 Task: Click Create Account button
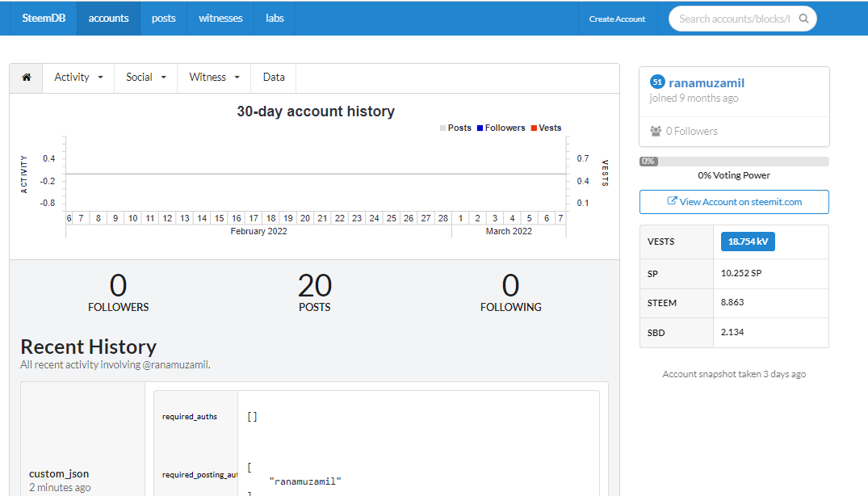tap(617, 19)
